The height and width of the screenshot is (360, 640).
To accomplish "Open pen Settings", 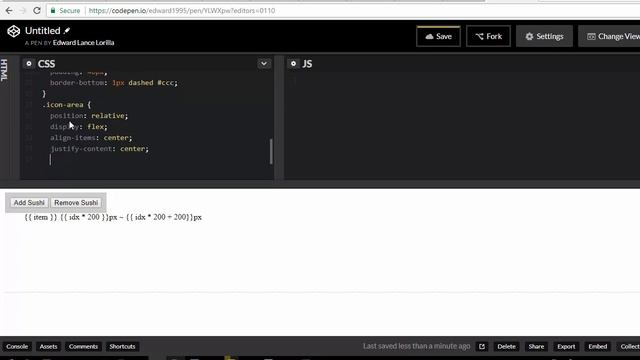I will 544,36.
